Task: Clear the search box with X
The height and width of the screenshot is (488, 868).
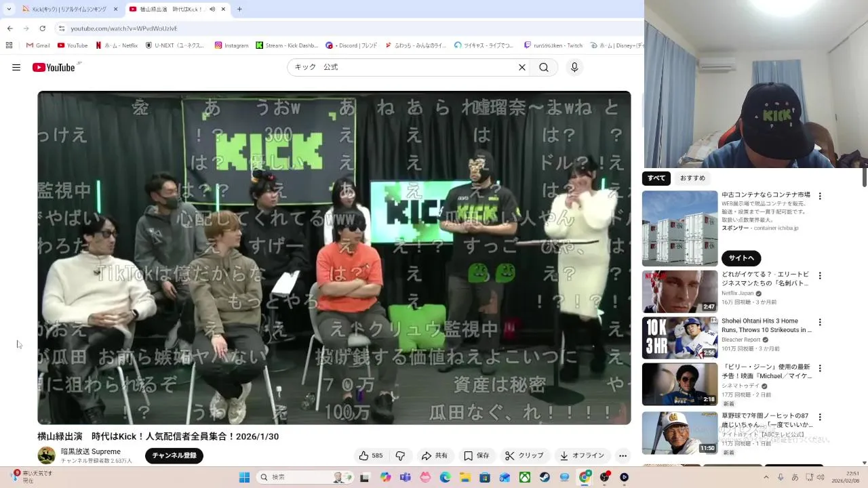Action: (522, 67)
